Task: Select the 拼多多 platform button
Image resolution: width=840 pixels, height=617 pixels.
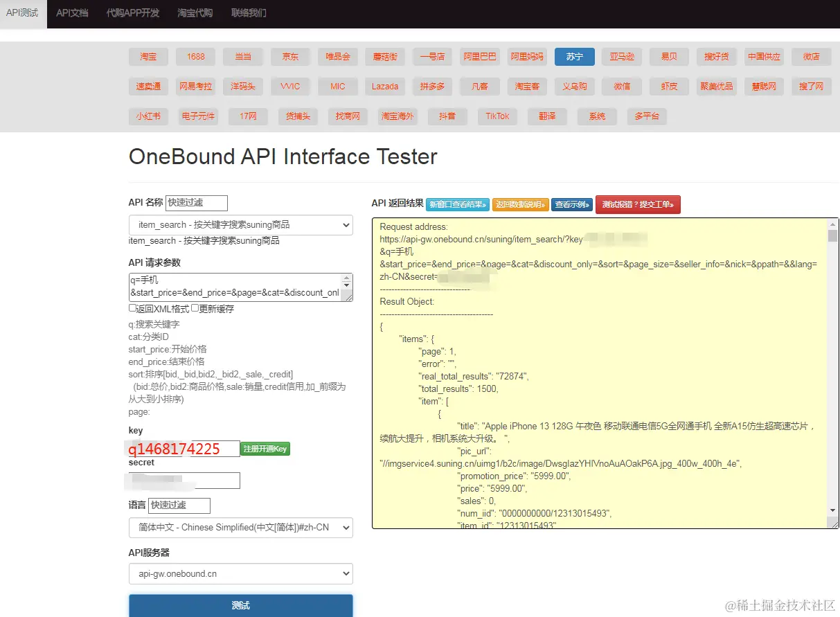Action: [x=432, y=87]
